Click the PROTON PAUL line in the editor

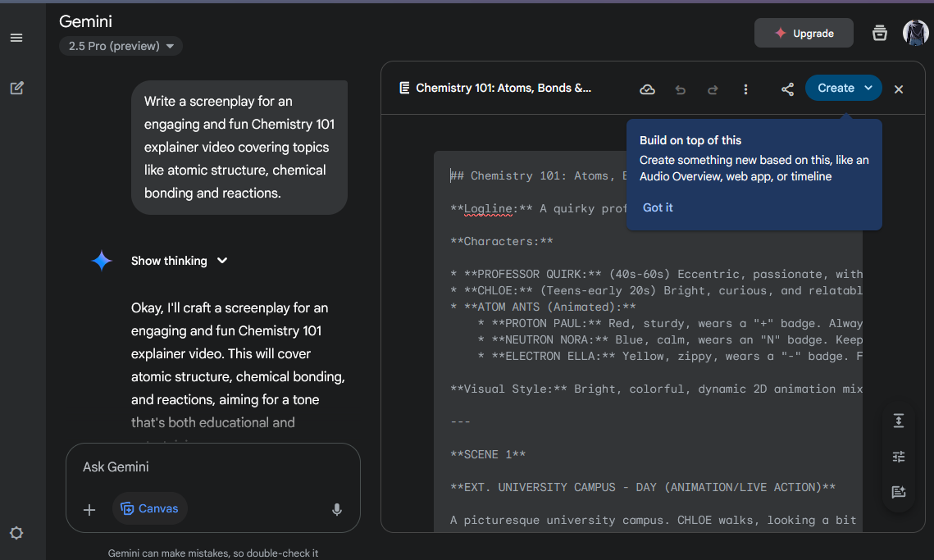pyautogui.click(x=670, y=324)
